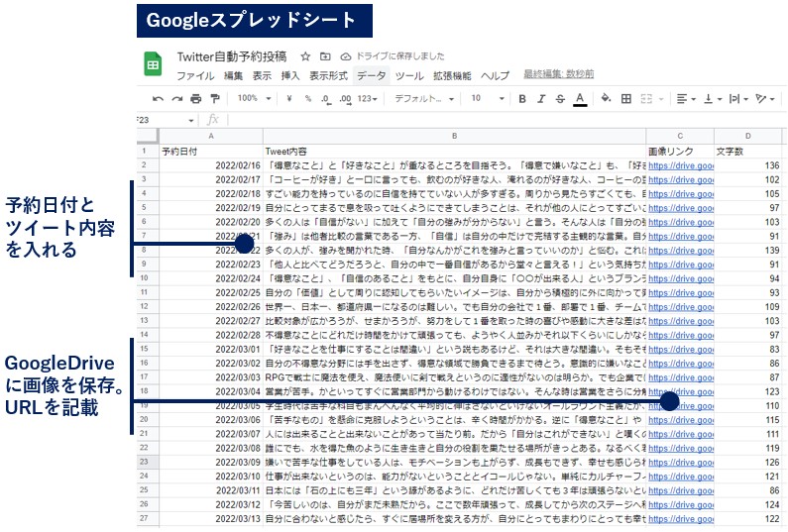Image resolution: width=788 pixels, height=532 pixels.
Task: Click the cloud saved status icon
Action: (345, 56)
